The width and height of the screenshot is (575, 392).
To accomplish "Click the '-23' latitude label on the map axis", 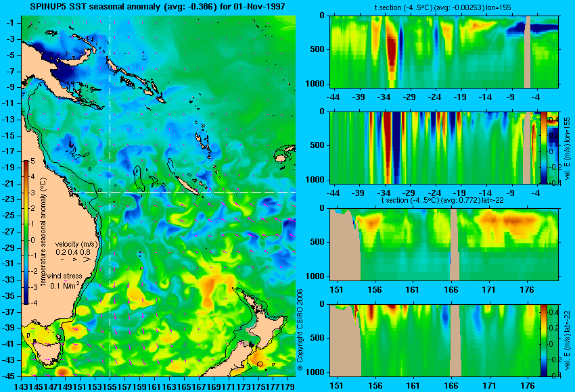I will pos(9,199).
